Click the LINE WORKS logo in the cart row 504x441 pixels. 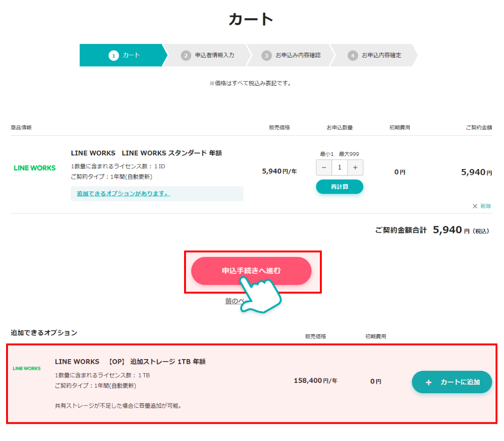point(35,168)
